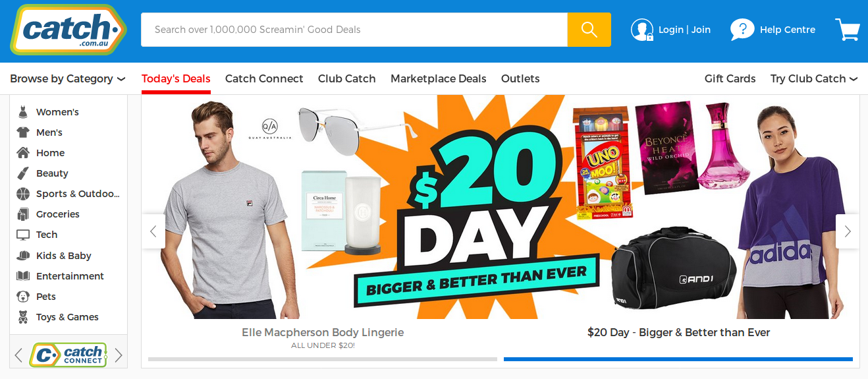Select the Pets dog icon
Screen dimensions: 868x379
pos(23,297)
